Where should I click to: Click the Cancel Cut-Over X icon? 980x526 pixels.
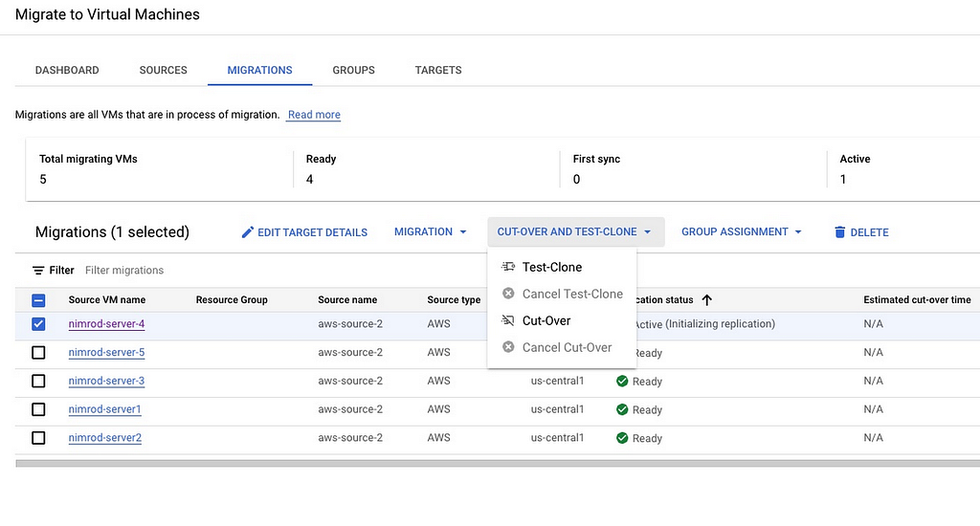508,347
